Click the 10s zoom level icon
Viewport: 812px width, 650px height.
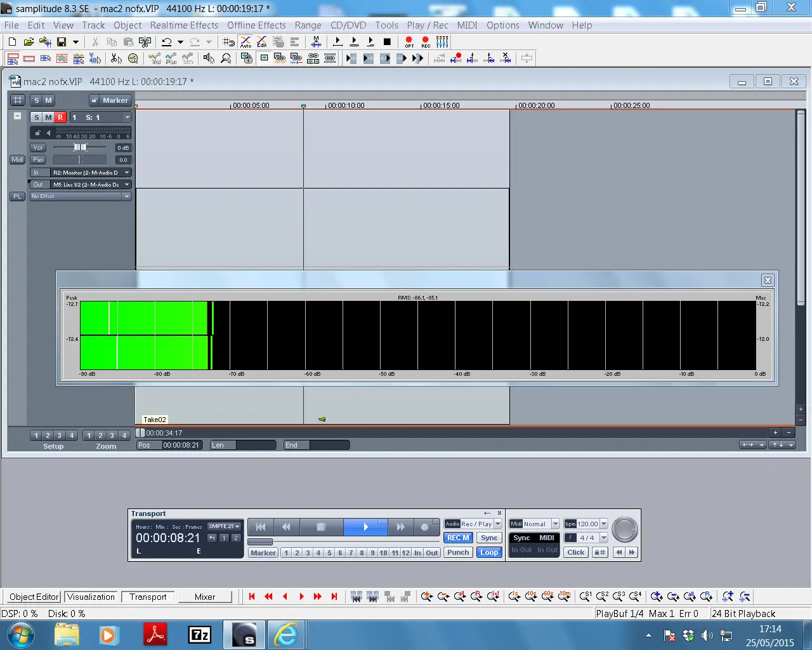click(x=531, y=597)
